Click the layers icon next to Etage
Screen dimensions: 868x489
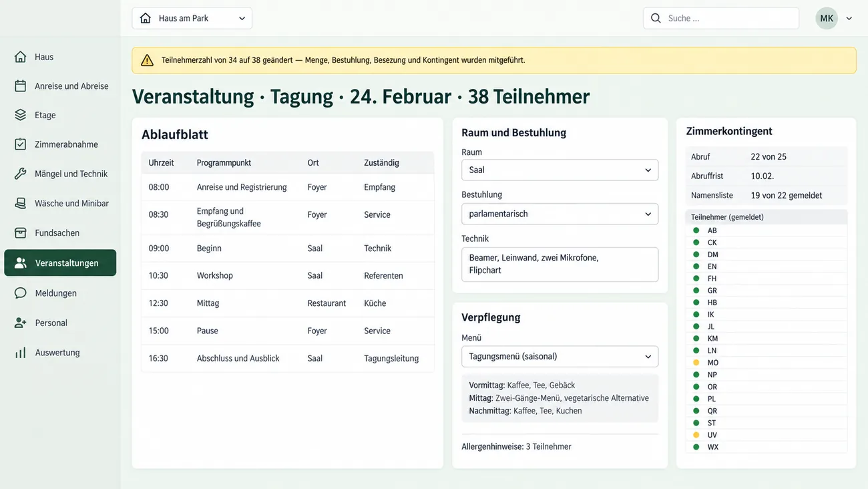[x=21, y=115]
